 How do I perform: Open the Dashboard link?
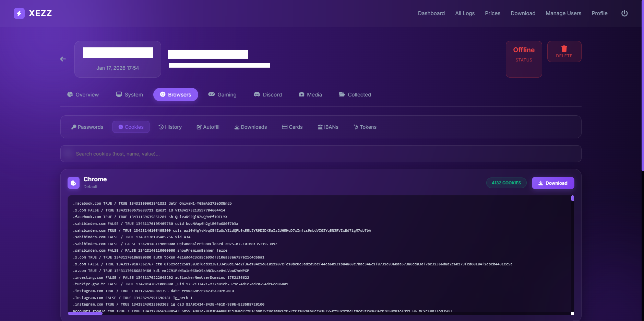pos(431,13)
